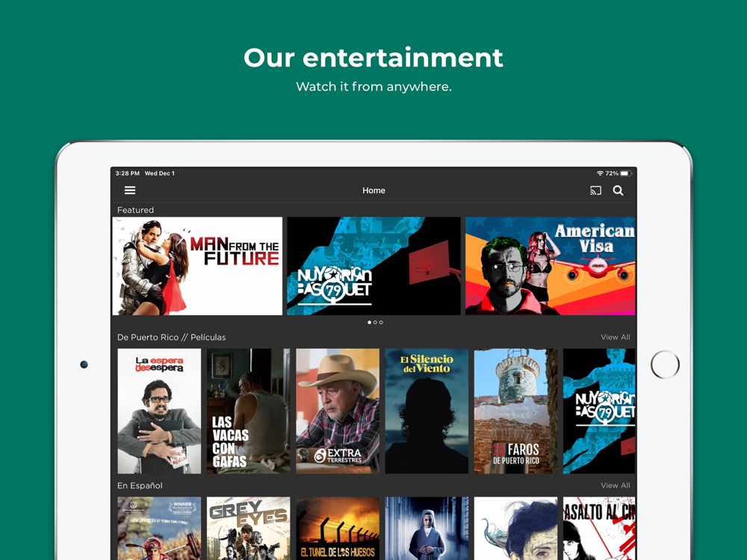Open Extra Terrestres movie poster

[338, 411]
